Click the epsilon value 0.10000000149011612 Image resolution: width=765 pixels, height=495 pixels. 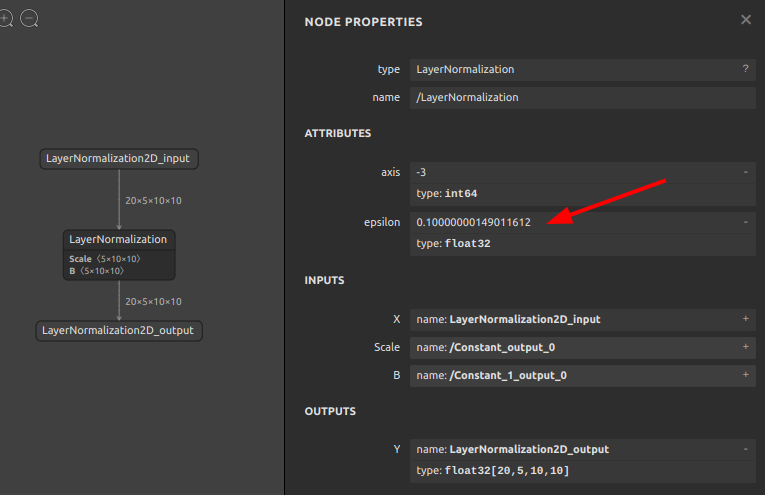point(474,222)
